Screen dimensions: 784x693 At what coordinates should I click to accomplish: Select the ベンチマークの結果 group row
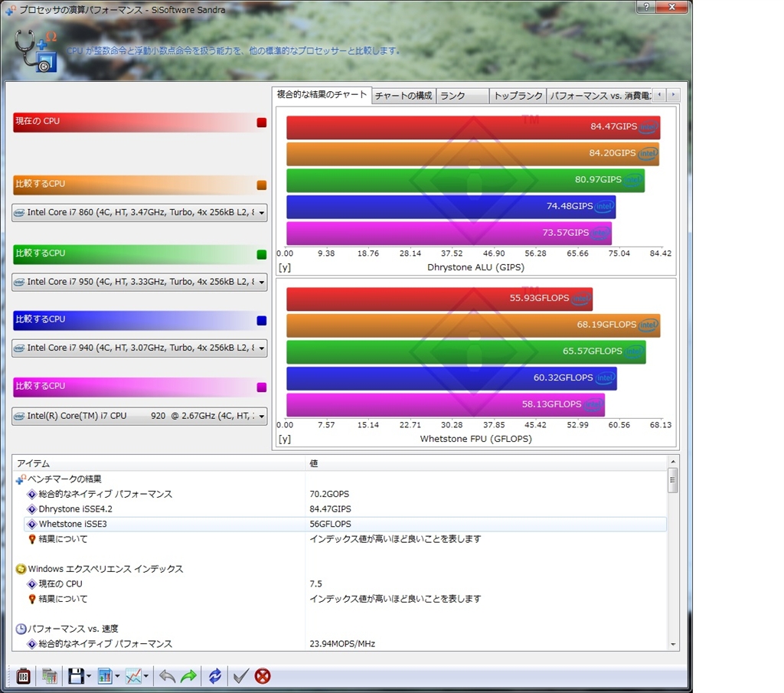[x=340, y=479]
